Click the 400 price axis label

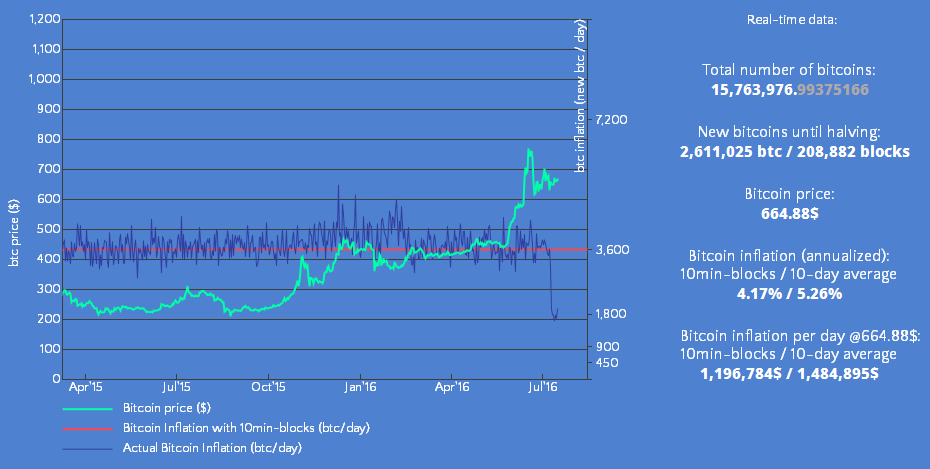pos(50,259)
